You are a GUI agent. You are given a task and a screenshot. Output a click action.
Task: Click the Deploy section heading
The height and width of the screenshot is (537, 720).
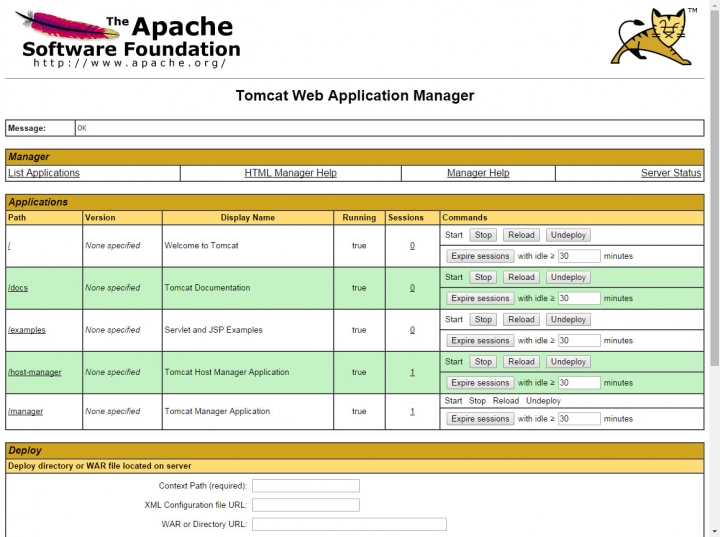(25, 451)
